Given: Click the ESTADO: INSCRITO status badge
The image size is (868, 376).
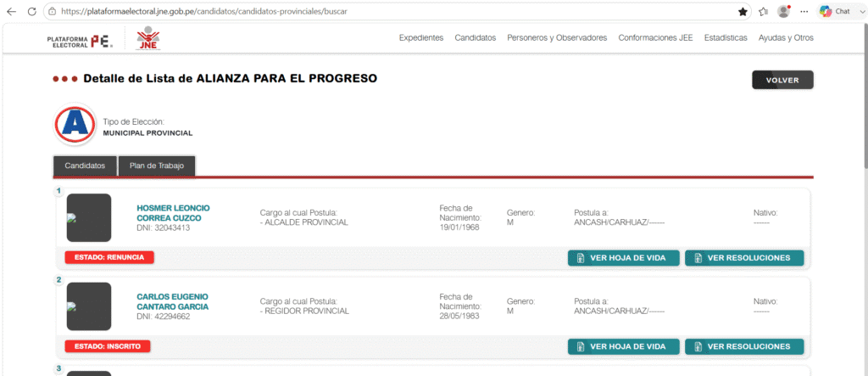Looking at the screenshot, I should pos(108,346).
